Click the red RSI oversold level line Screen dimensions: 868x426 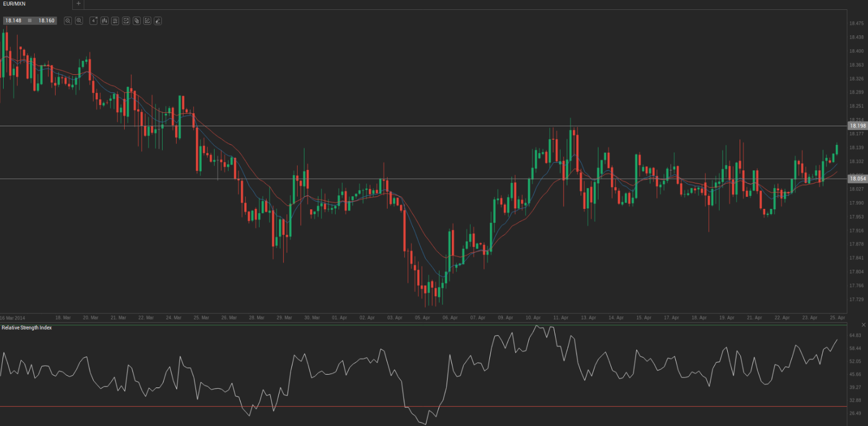156,406
